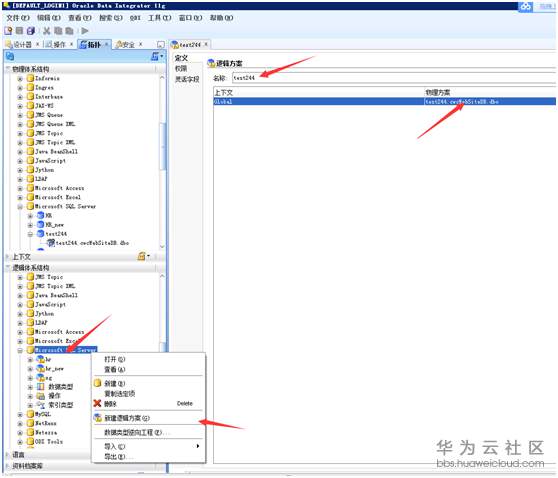Click the green Run arrow icon
558x478 pixels.
[85, 31]
